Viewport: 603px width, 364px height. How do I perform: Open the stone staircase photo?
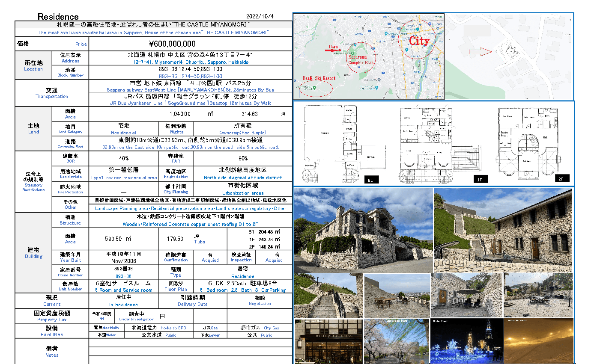pos(328,296)
